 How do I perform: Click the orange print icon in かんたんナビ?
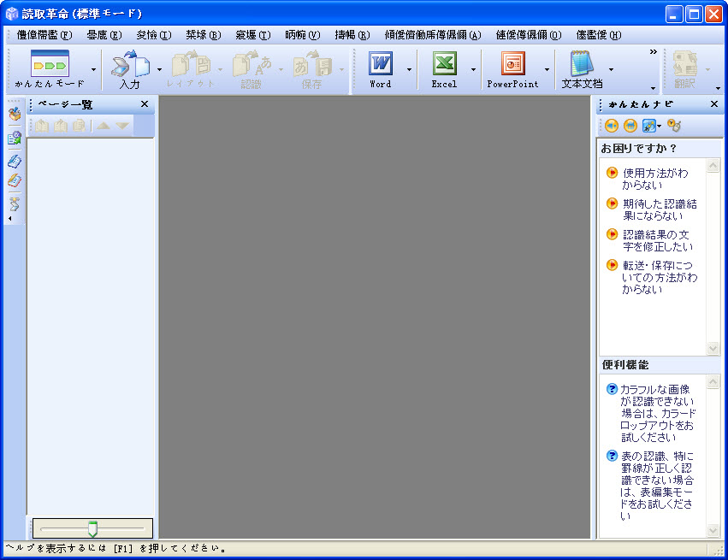630,126
